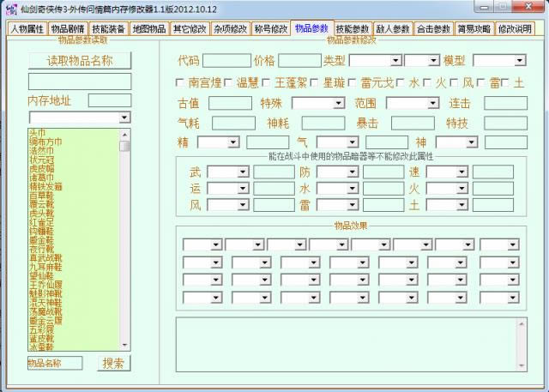Screen dimensions: 549x392
Task: Select 王乔仙履 in the item list
Action: pos(45,285)
